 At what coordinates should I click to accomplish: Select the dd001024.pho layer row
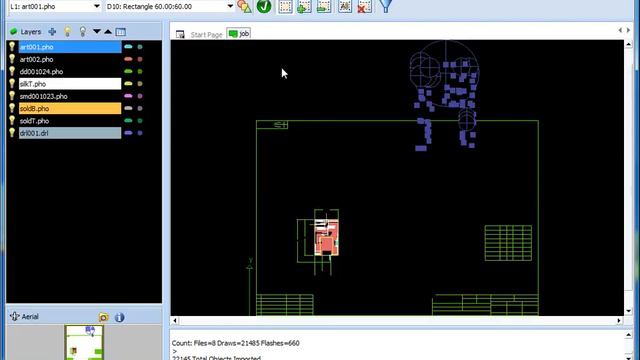[70, 71]
